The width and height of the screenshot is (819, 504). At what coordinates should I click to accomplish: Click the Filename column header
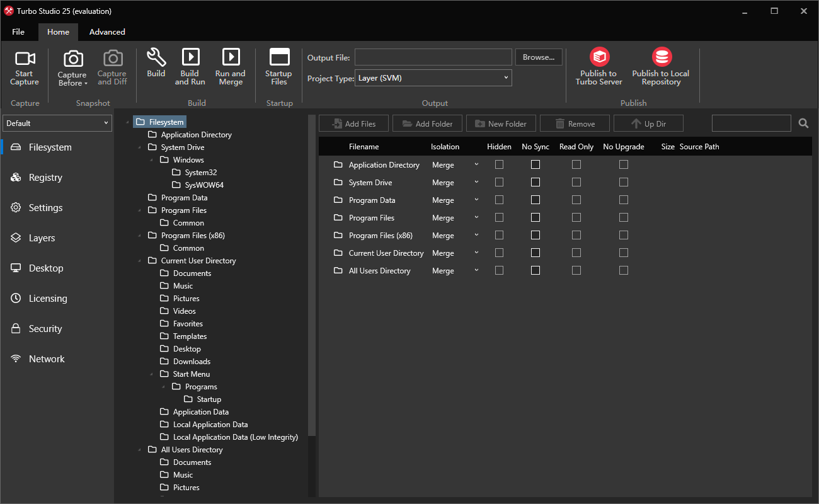(x=364, y=147)
